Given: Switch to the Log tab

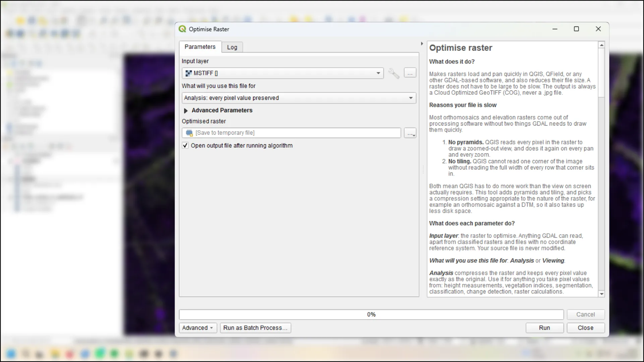Looking at the screenshot, I should click(x=232, y=47).
